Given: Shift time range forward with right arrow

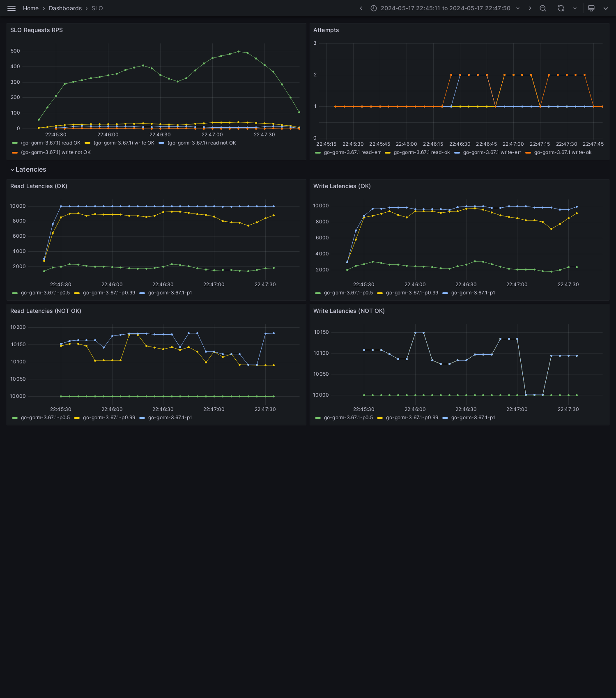Looking at the screenshot, I should tap(530, 8).
